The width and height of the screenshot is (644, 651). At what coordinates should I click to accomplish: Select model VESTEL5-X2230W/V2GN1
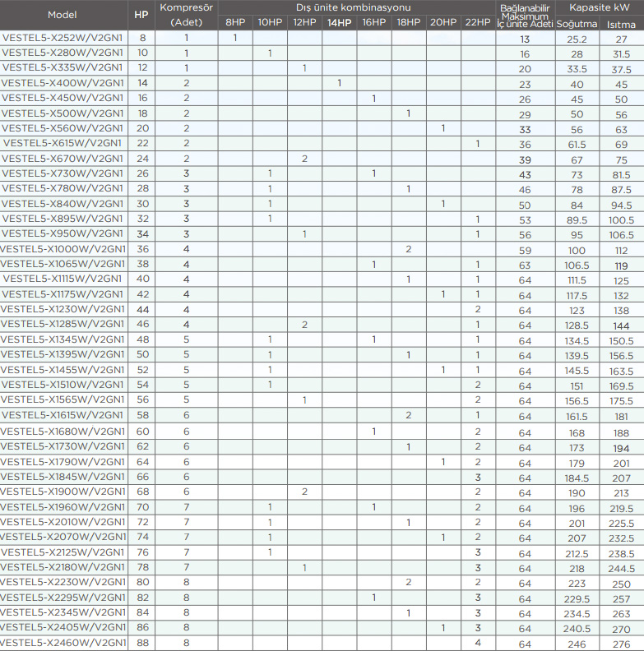(63, 582)
